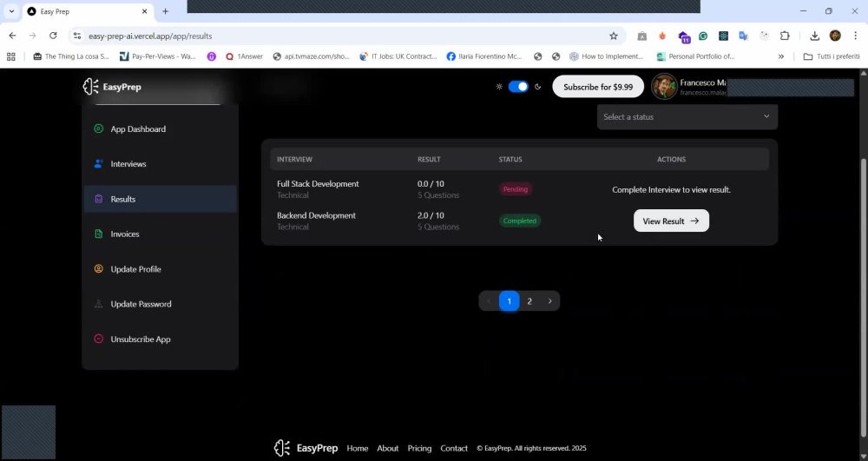Open the IT Jobs: UK Contract bookmark
This screenshot has height=461, width=868.
pyautogui.click(x=398, y=56)
